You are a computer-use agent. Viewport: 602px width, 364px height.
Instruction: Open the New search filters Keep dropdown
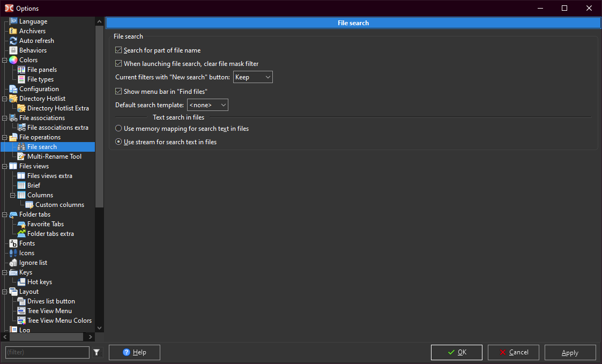[253, 77]
